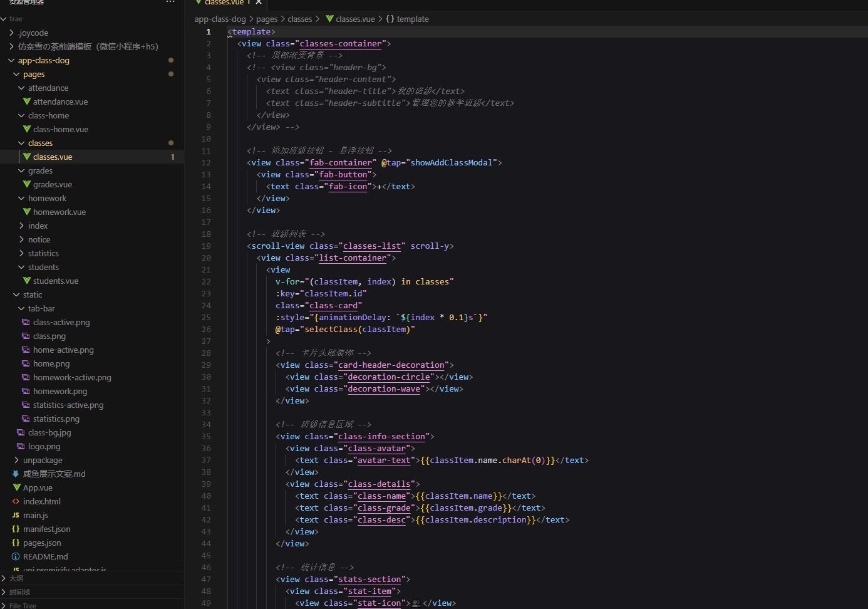Close the classes.vue editor tab
This screenshot has height=609, width=868.
pos(259,3)
